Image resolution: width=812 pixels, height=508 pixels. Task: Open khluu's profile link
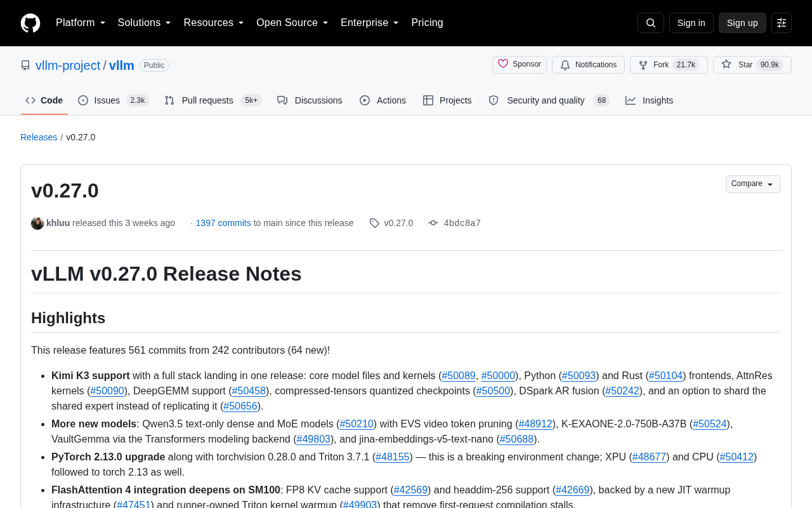(58, 223)
